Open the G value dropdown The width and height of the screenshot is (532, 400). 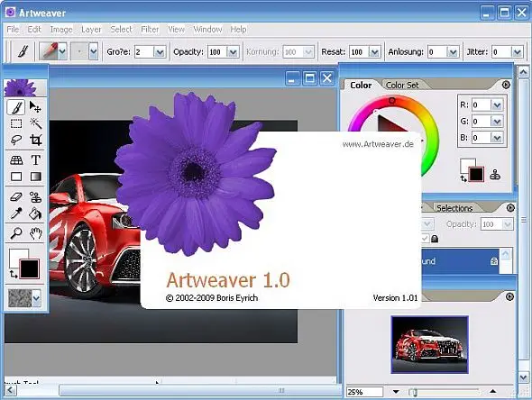(497, 122)
